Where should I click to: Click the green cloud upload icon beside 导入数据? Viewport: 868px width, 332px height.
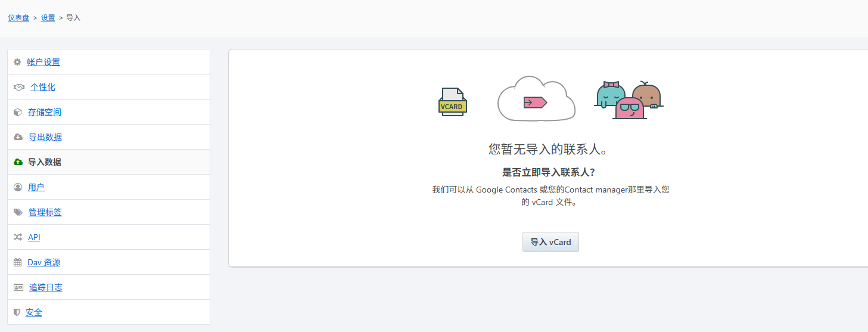click(18, 162)
